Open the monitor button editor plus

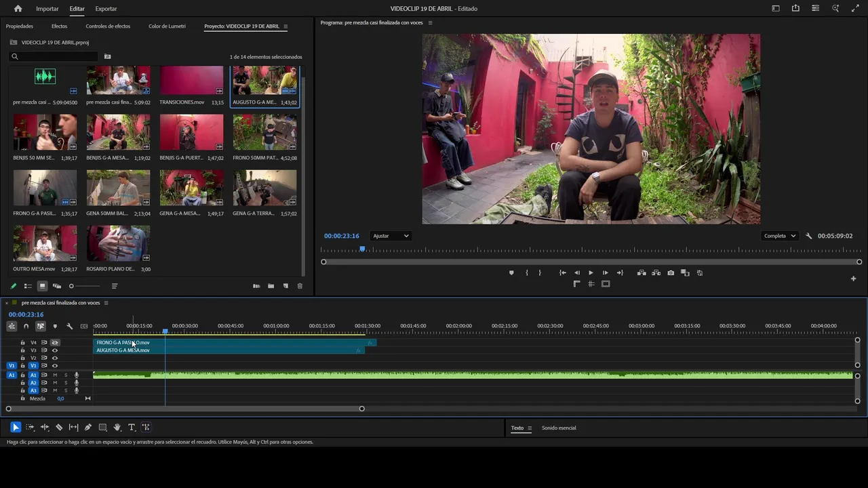(854, 279)
